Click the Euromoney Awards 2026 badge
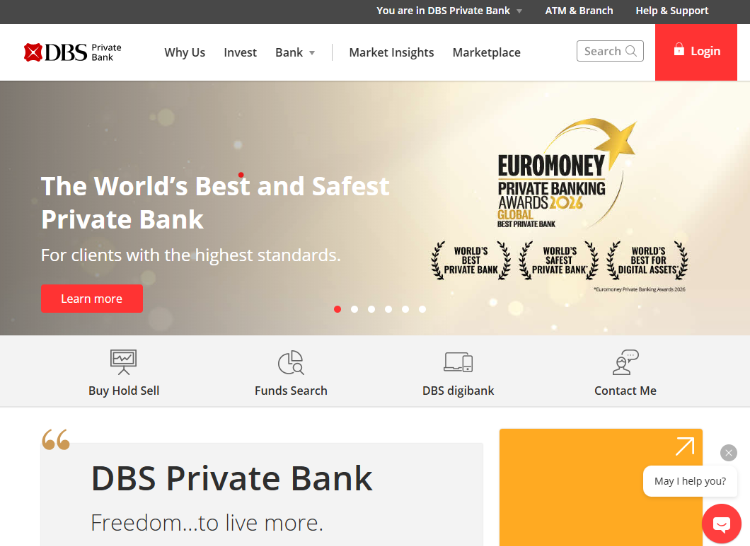 pyautogui.click(x=567, y=174)
